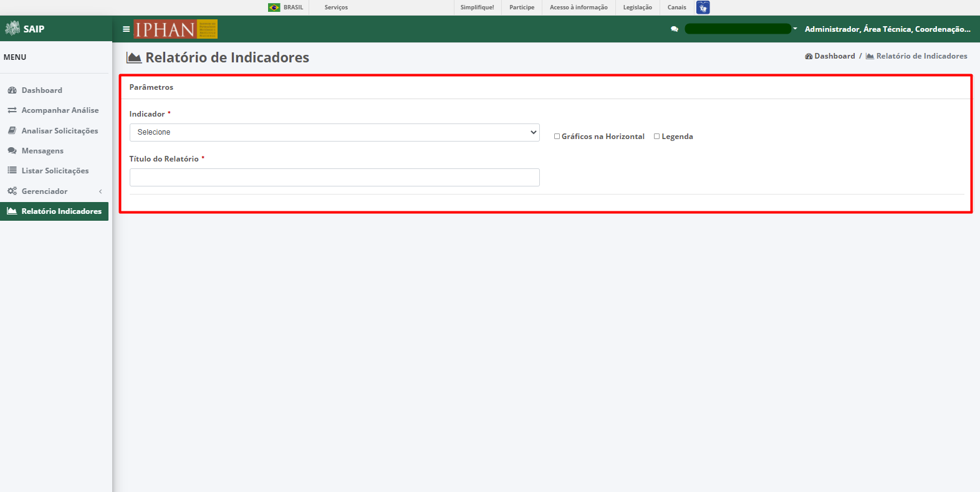
Task: Click the Brazil flag icon
Action: (274, 7)
